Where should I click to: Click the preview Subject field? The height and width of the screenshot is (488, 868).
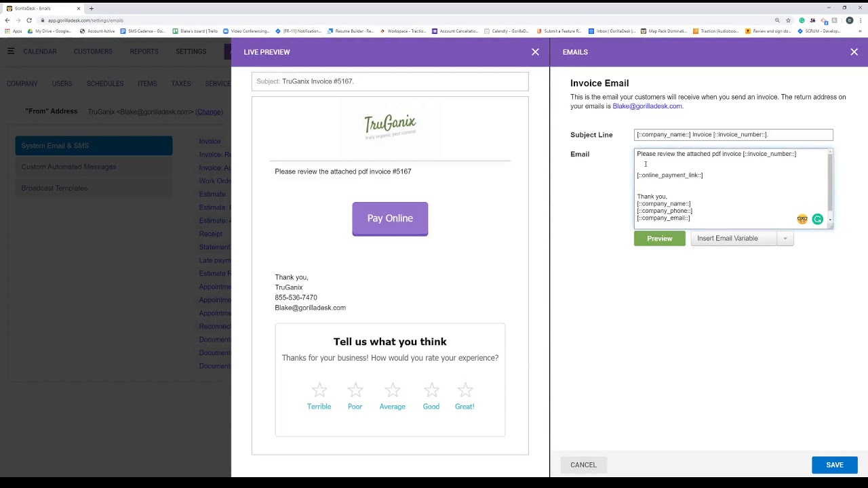(x=390, y=81)
